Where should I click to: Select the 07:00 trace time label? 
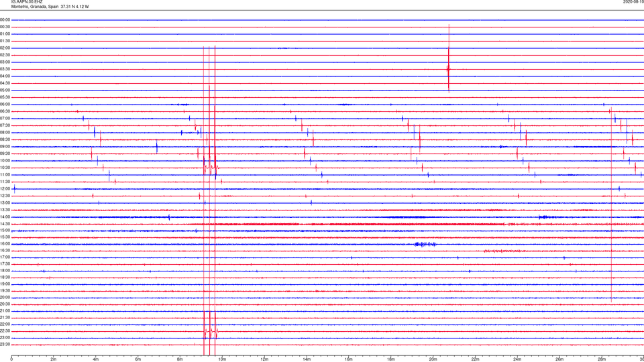click(5, 118)
